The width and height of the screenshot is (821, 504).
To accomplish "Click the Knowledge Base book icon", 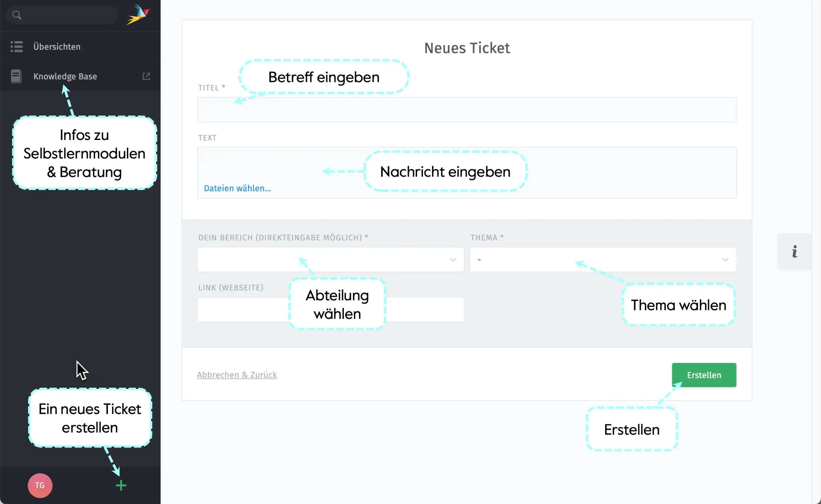I will [17, 76].
